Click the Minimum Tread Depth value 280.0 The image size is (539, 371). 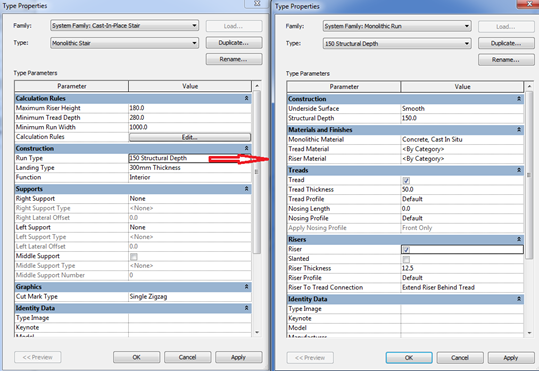[x=190, y=118]
